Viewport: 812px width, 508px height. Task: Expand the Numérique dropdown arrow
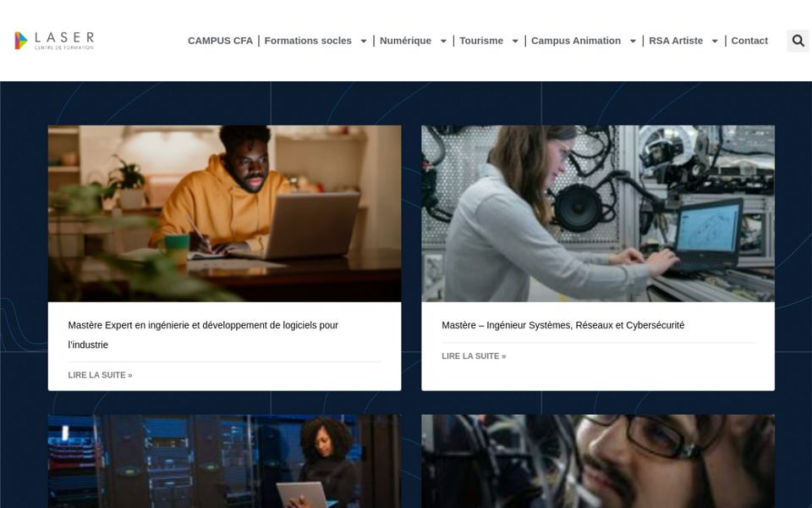tap(443, 41)
